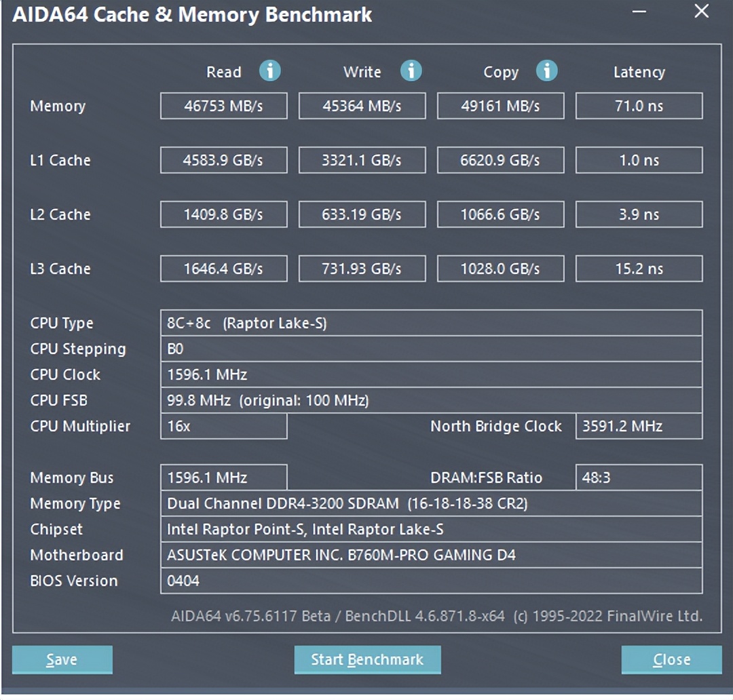733x700 pixels.
Task: Start the cache and memory benchmark
Action: [367, 659]
